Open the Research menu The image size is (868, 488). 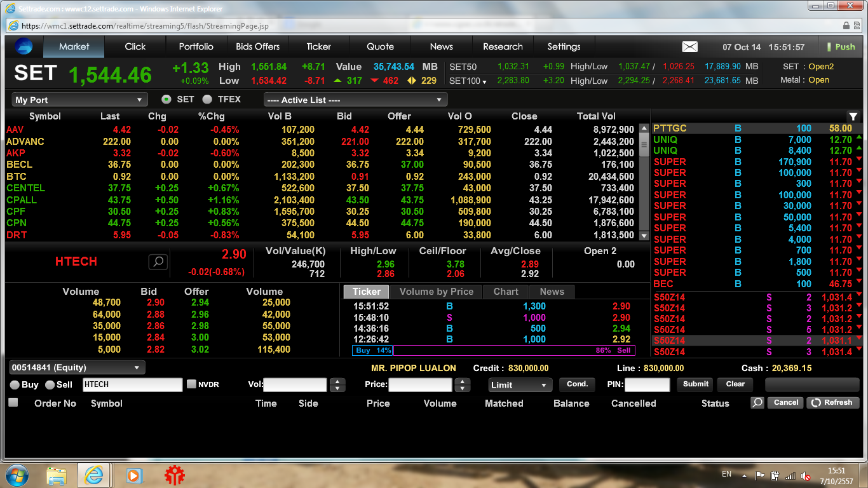503,46
